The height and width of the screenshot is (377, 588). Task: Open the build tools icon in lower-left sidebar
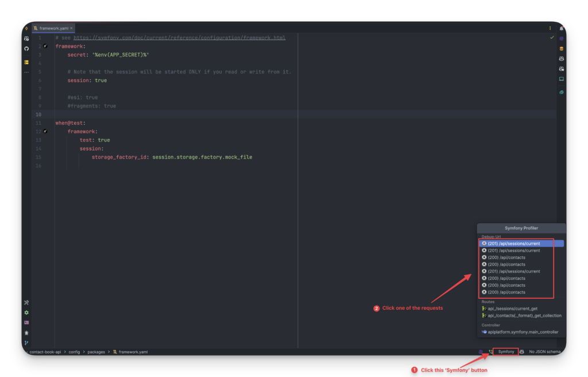[x=26, y=303]
